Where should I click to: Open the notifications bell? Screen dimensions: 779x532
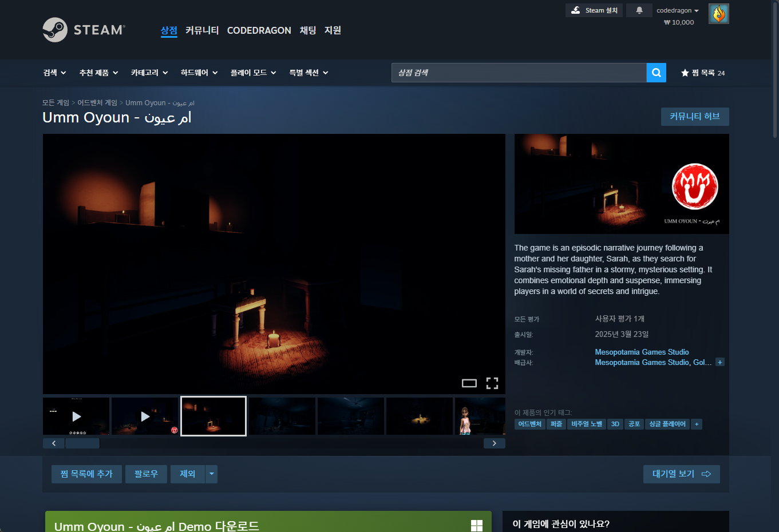[x=639, y=10]
